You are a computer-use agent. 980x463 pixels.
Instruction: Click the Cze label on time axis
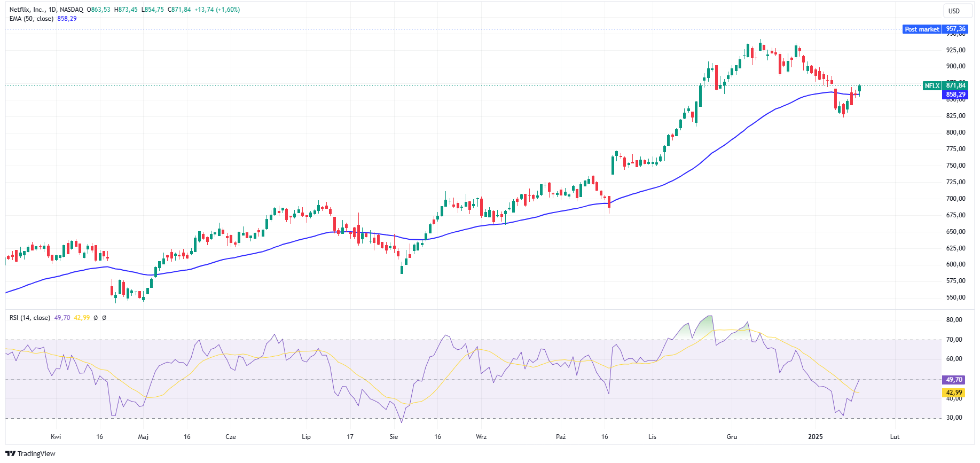231,437
